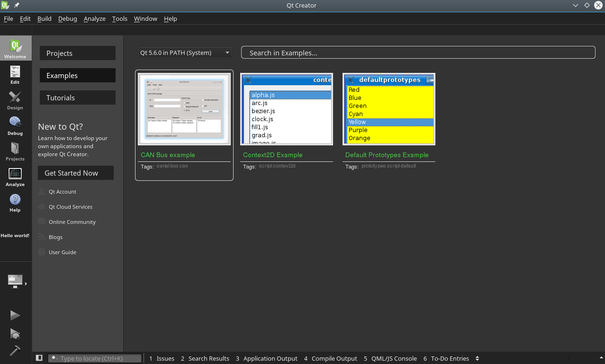
Task: Open the Build menu
Action: coord(45,18)
